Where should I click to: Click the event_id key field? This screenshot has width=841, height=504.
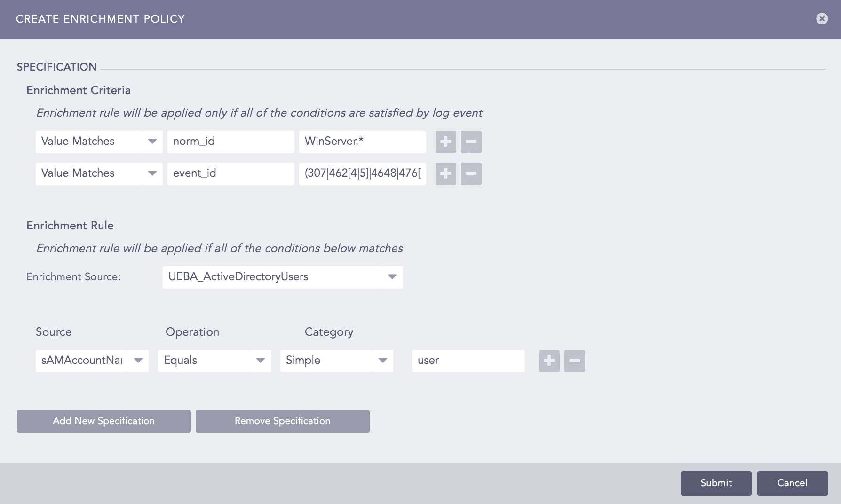[230, 174]
